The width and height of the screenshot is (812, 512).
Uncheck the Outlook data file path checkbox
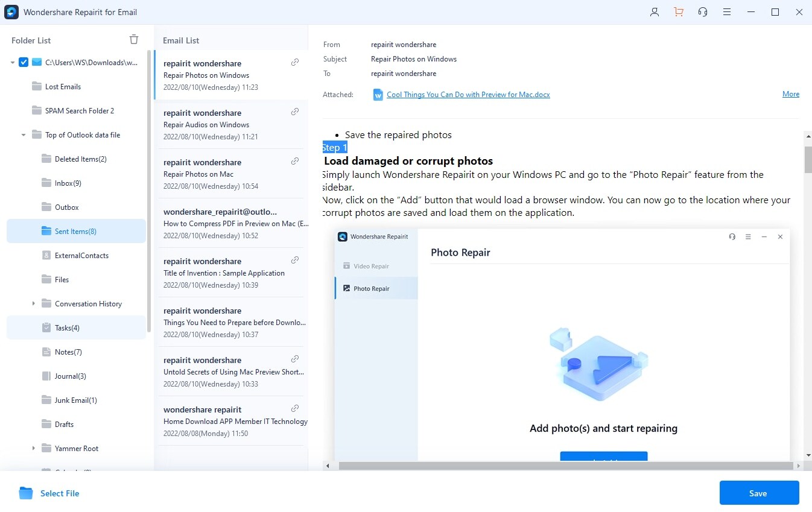pos(23,62)
